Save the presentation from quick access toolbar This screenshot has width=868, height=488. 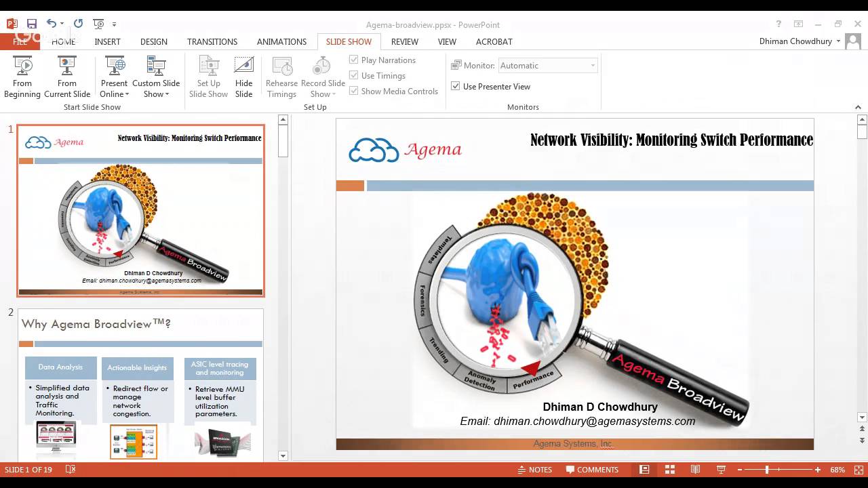tap(31, 24)
